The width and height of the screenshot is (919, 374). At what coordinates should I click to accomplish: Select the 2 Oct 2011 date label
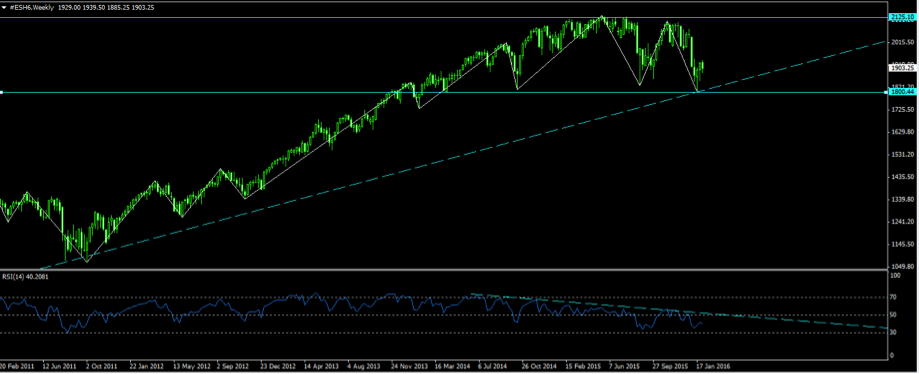click(x=102, y=365)
